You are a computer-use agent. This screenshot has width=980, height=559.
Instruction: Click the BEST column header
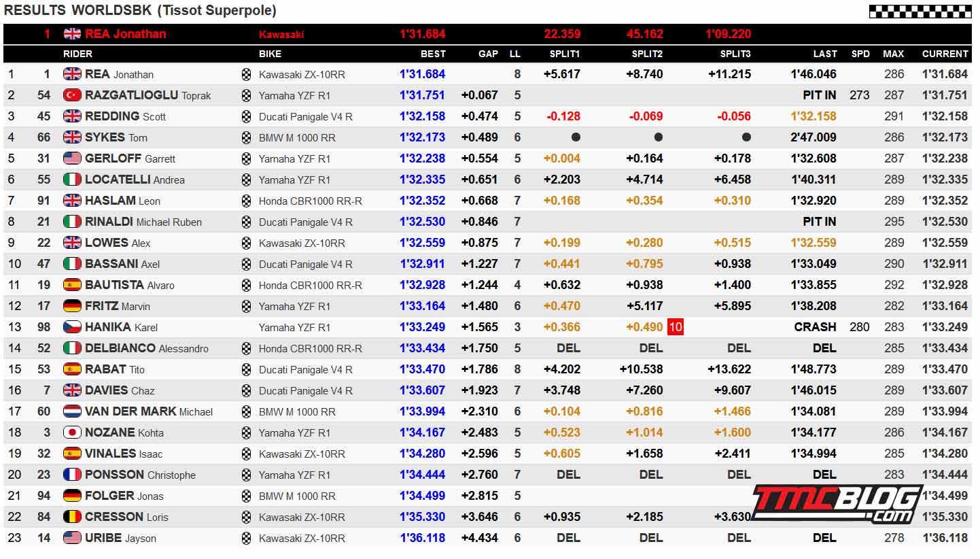tap(433, 54)
